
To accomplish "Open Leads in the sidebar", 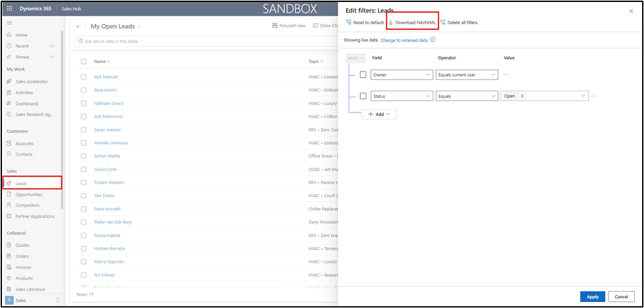I will pos(32,183).
